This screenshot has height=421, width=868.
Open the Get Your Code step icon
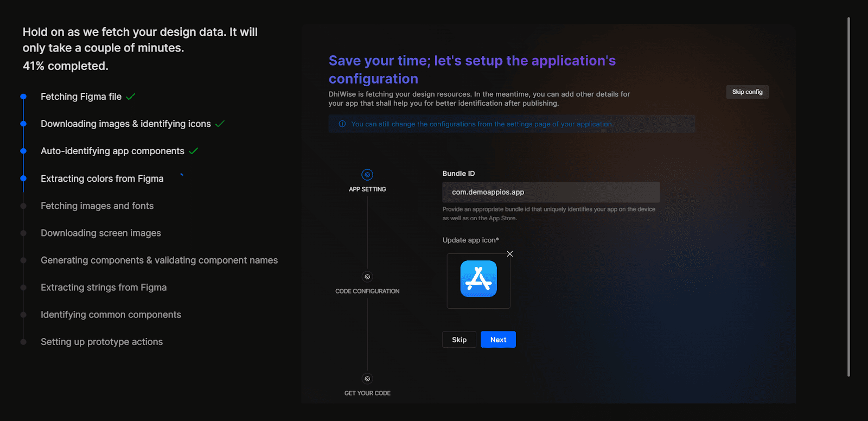click(x=367, y=379)
